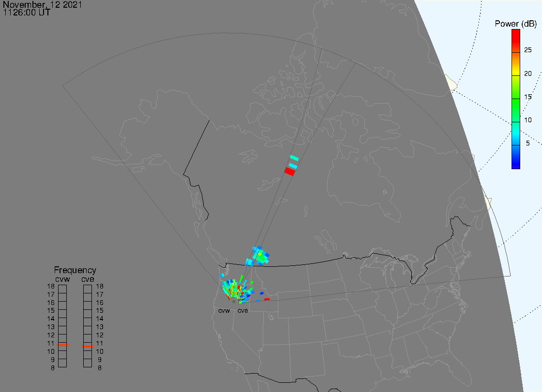Click the red marker on cve frequency bar

point(88,347)
